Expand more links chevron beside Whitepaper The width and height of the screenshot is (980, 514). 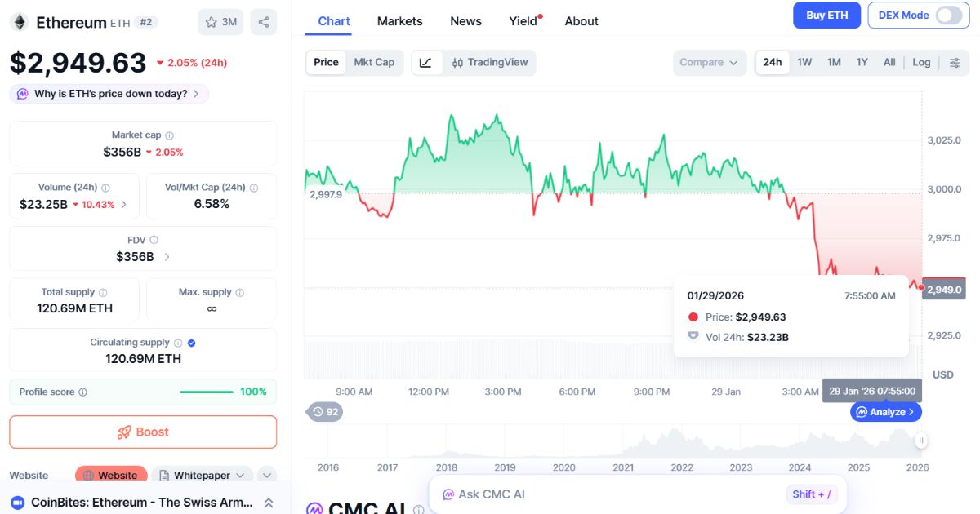tap(267, 476)
